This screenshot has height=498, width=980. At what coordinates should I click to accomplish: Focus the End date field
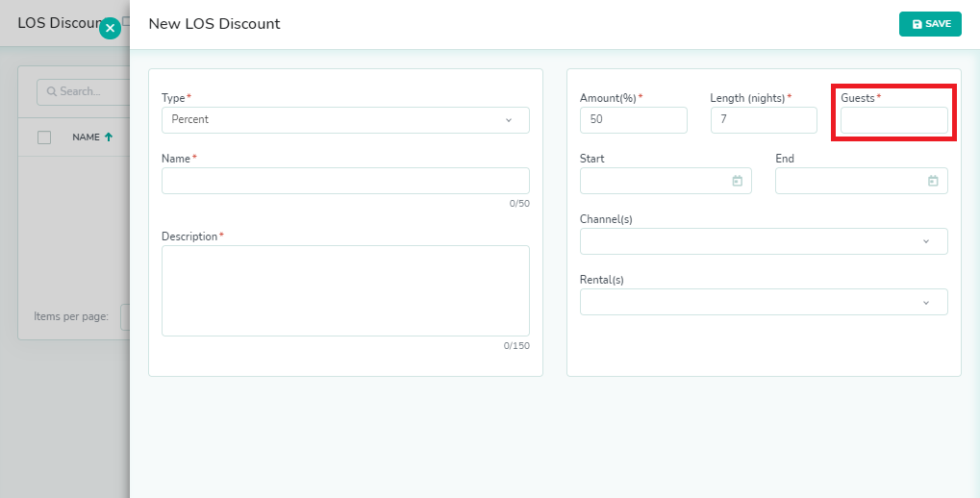pyautogui.click(x=862, y=181)
